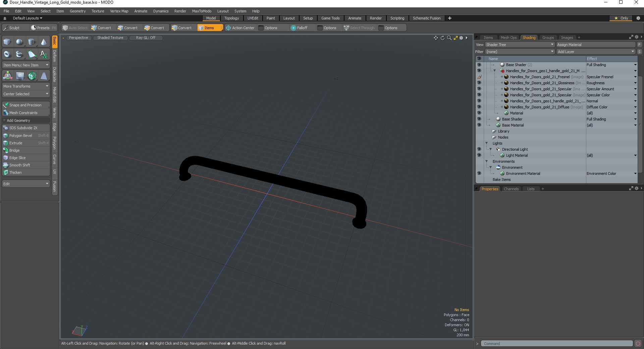Open the MaxToModo menu
644x349 pixels.
tap(202, 11)
